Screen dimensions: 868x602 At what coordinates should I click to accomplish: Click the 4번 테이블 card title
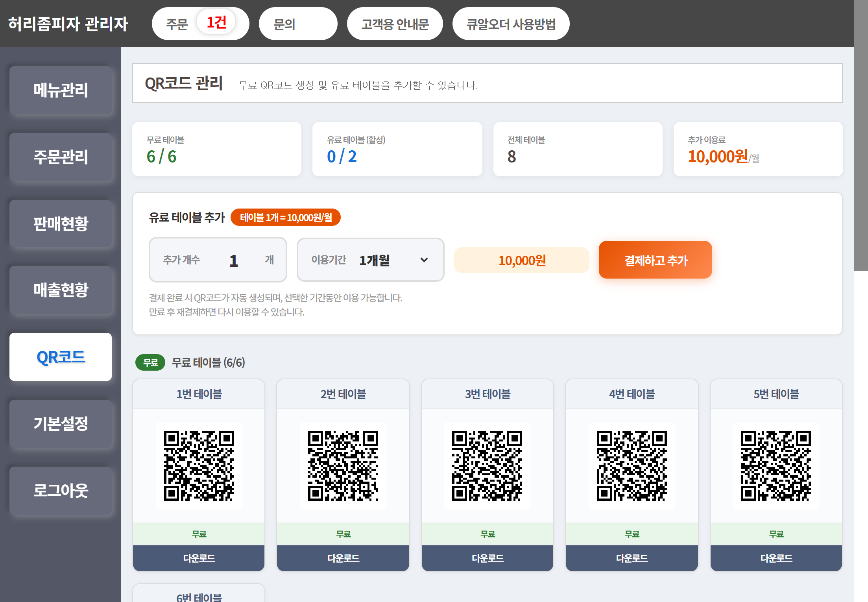632,394
